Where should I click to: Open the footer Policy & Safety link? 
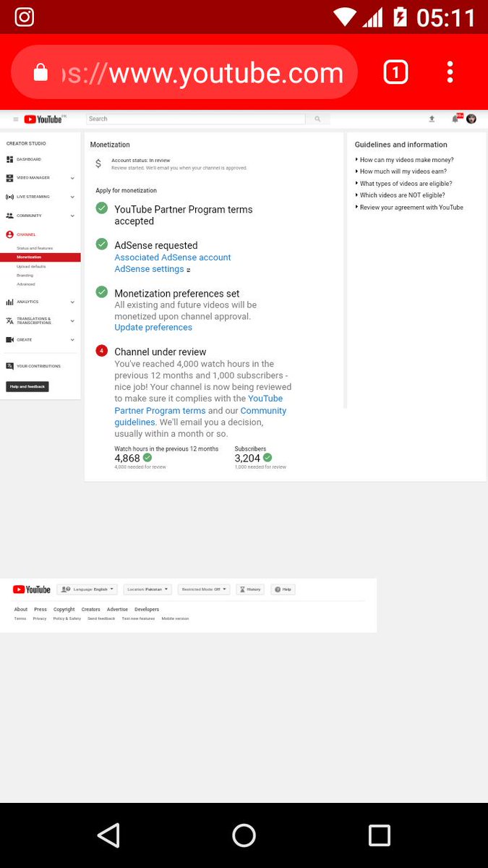click(x=67, y=618)
